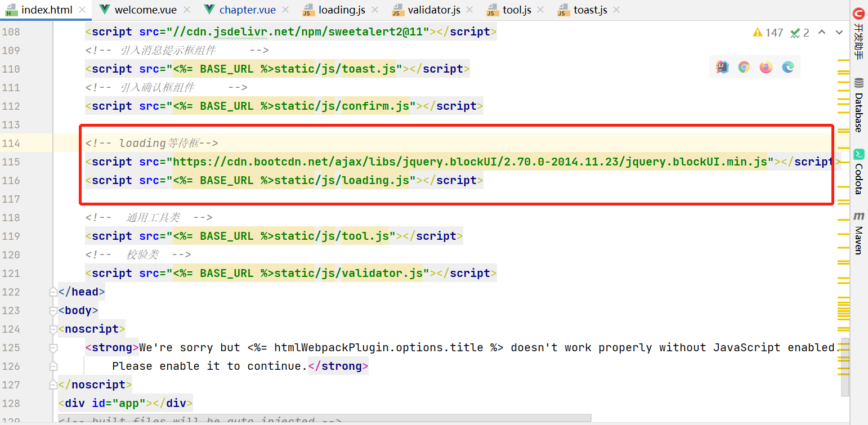Screen dimensions: 868x425
Task: Open page in Edge browser icon
Action: 788,67
